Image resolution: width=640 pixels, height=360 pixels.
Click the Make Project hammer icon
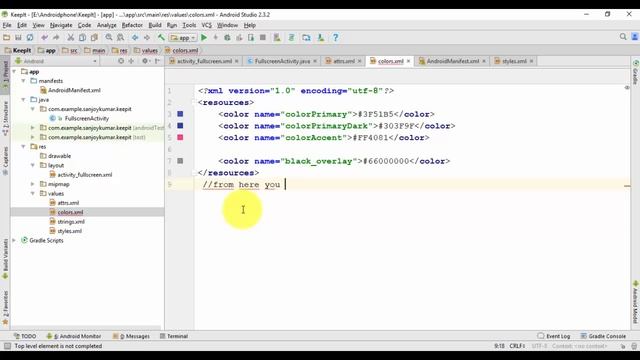(x=161, y=38)
